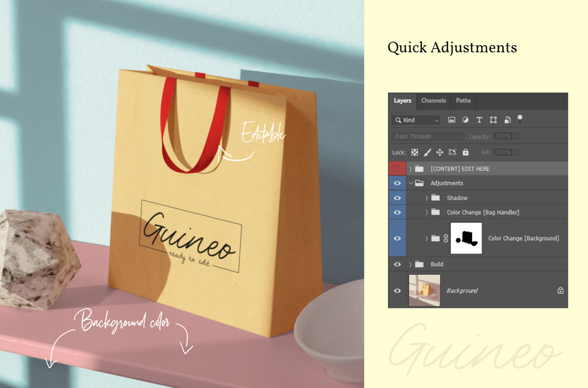Switch to the Channels tab
This screenshot has width=588, height=388.
(433, 101)
